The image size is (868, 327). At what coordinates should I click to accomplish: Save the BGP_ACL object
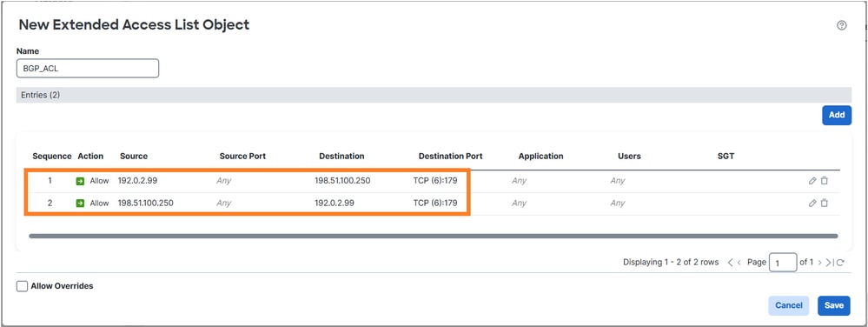pos(833,305)
